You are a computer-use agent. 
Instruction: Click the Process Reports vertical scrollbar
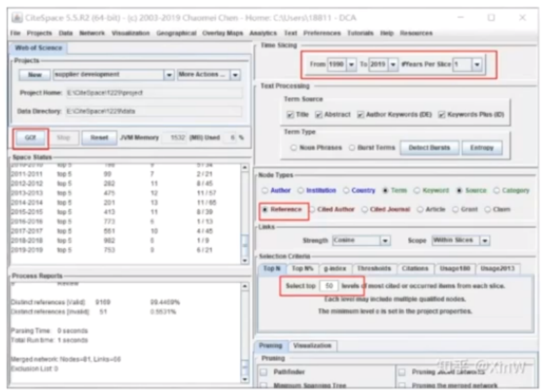pyautogui.click(x=244, y=333)
